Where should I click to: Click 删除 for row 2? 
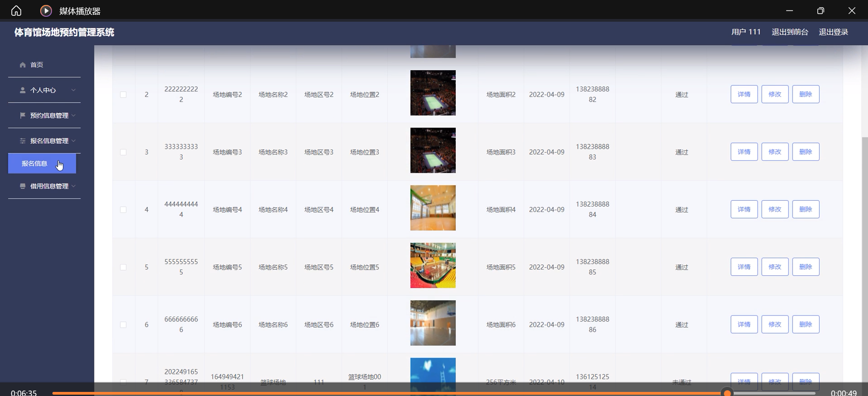tap(806, 94)
